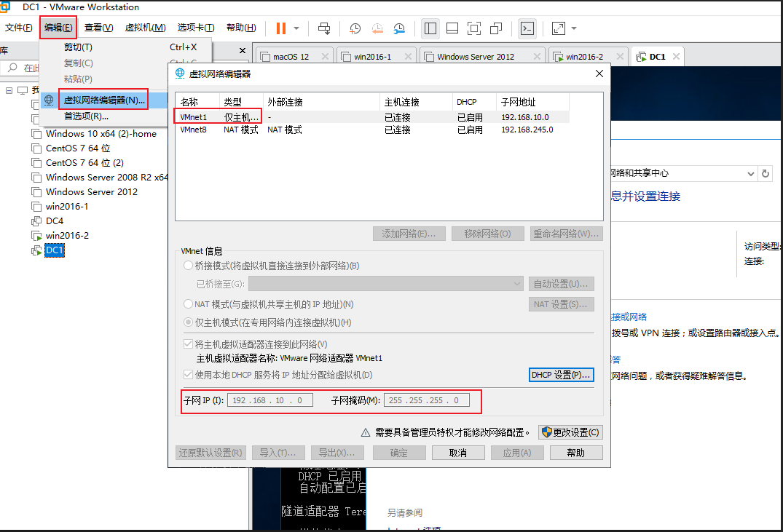Click the DC1 VM icon in library
Screen dimensions: 783x532
pyautogui.click(x=36, y=250)
